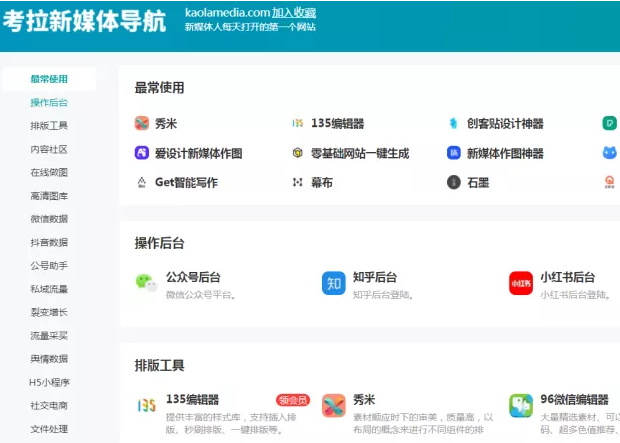Open 文件处理 sidebar category
The width and height of the screenshot is (620, 443).
click(x=49, y=429)
